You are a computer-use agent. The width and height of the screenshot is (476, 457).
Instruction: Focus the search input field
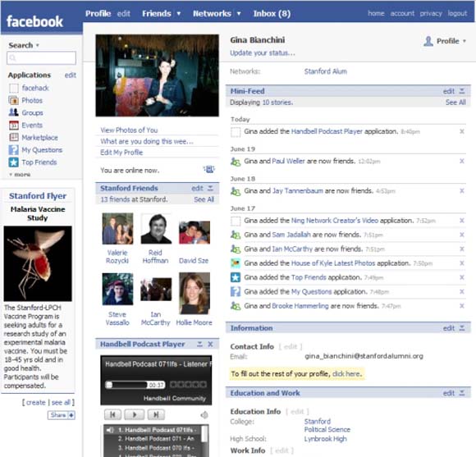[41, 57]
